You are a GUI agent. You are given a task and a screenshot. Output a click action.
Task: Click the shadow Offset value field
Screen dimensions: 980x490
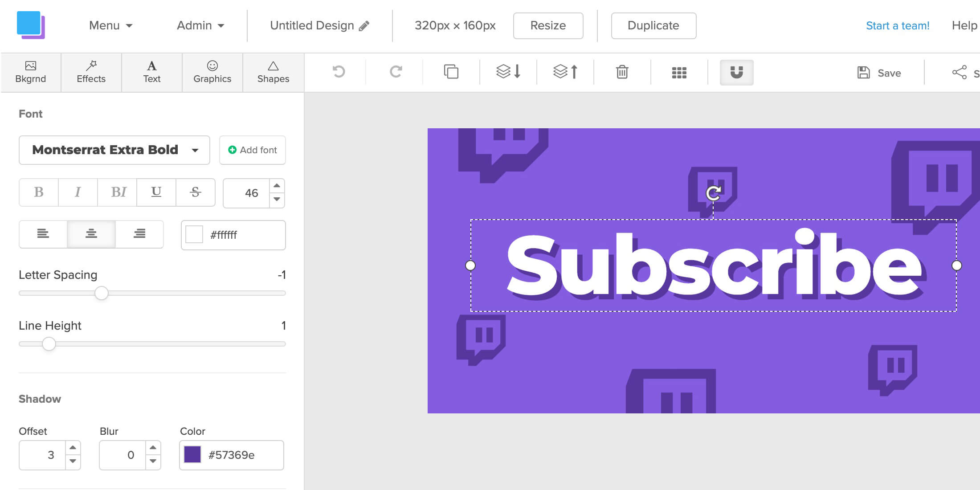pos(43,455)
